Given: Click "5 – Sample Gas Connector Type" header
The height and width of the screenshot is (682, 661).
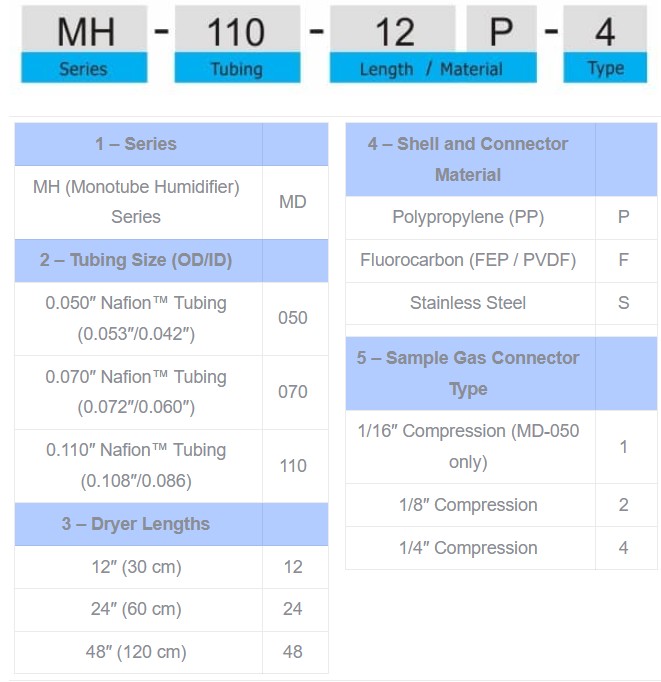Looking at the screenshot, I should (468, 373).
